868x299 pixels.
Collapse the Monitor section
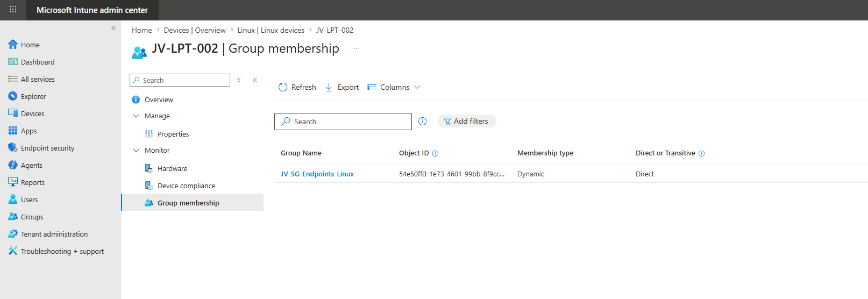point(136,150)
